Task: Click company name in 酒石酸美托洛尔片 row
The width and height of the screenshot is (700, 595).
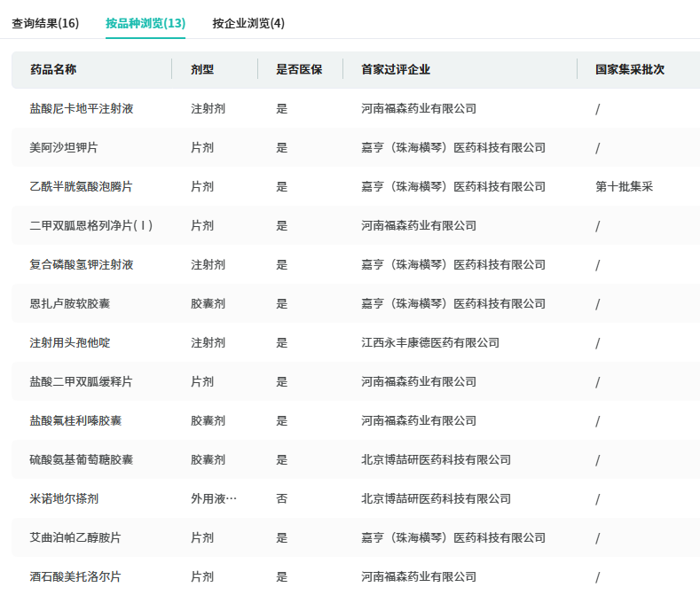Action: (419, 576)
